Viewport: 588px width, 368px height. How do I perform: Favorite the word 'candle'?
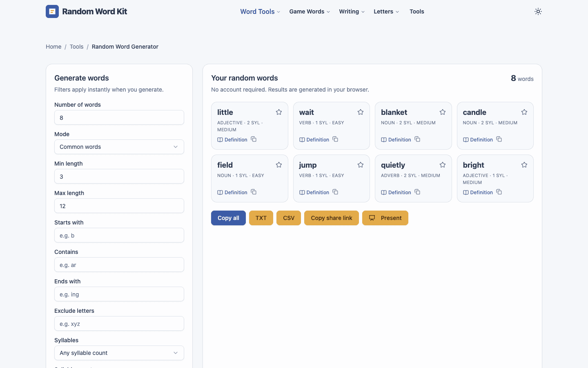click(x=524, y=112)
